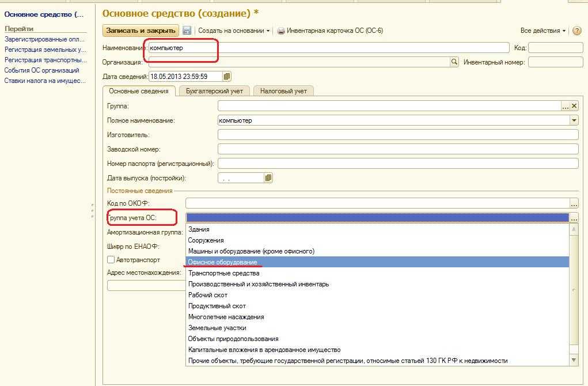This screenshot has height=386, width=588.
Task: Open the События ОС организаций link
Action: 41,70
